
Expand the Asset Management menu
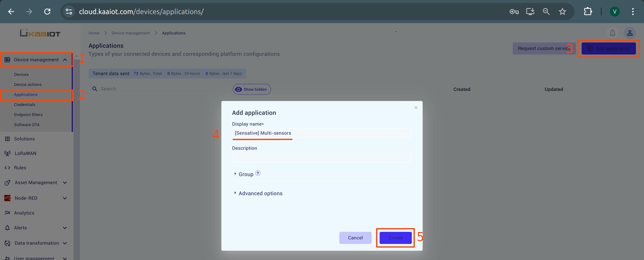click(x=65, y=182)
